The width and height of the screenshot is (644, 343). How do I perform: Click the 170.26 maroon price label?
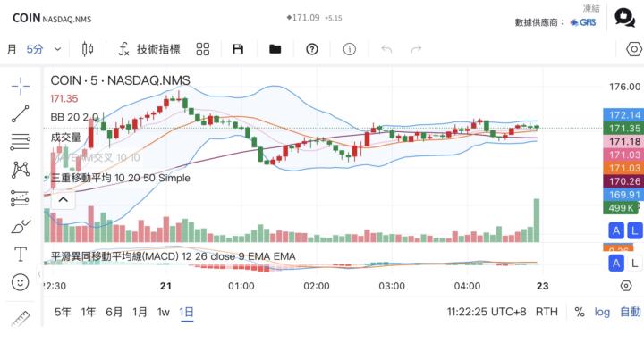(x=623, y=181)
